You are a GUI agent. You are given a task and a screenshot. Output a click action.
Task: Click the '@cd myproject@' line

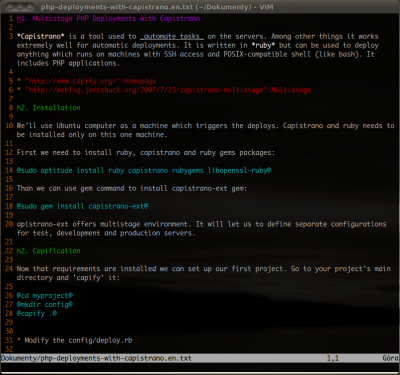pos(45,296)
